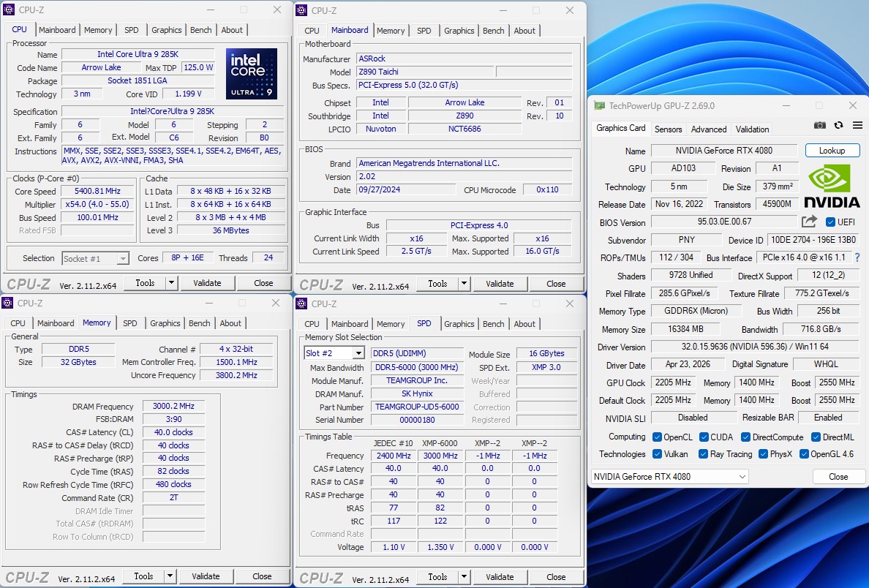Select the Memory tab in CPU tab window
Screen dimensions: 869x588
coord(98,30)
